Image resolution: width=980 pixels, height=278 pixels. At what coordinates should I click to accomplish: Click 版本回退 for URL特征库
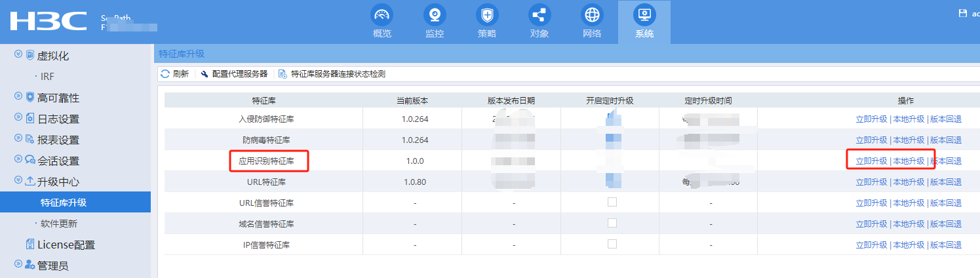click(946, 182)
